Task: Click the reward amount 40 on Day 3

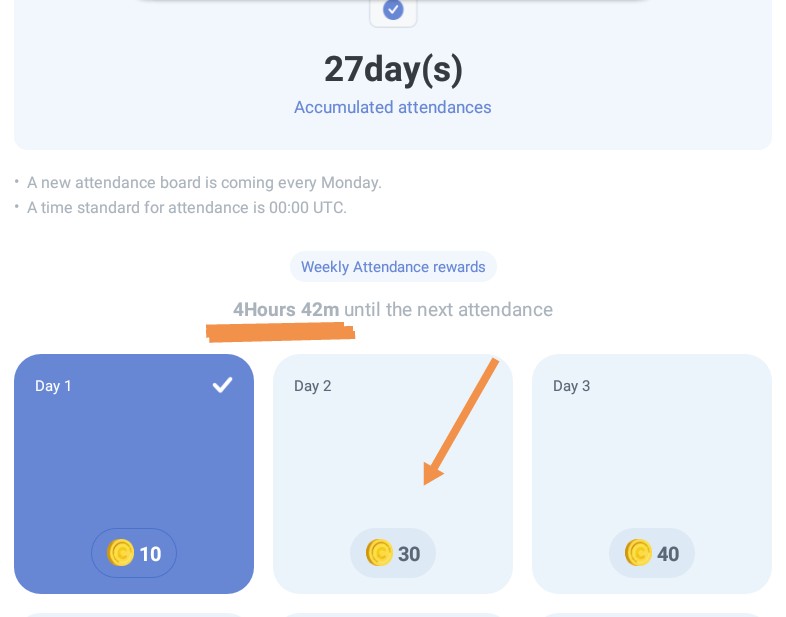Action: coord(668,554)
